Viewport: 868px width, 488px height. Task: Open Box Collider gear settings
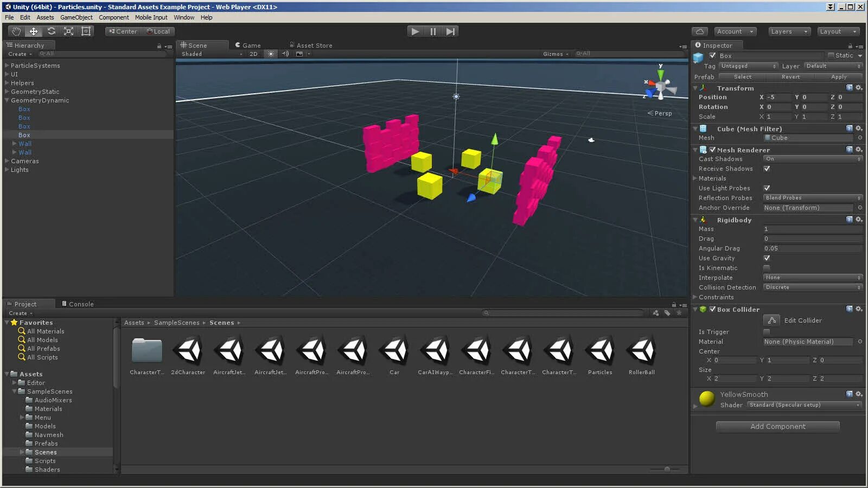pos(859,309)
